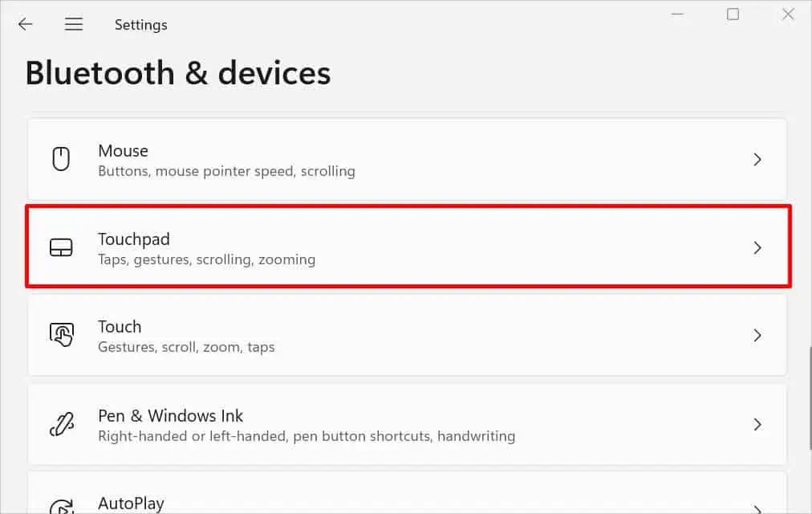Click the Touchpad icon
Screen dimensions: 812x514
(x=61, y=247)
